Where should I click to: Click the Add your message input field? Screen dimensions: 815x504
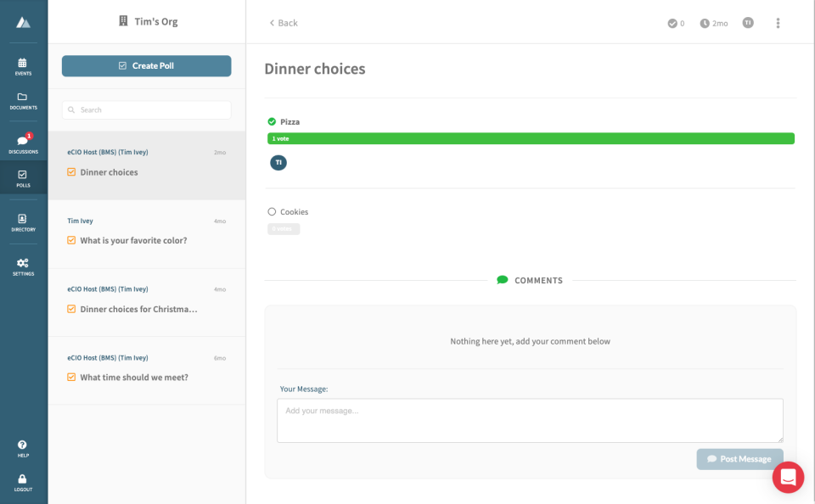tap(530, 420)
